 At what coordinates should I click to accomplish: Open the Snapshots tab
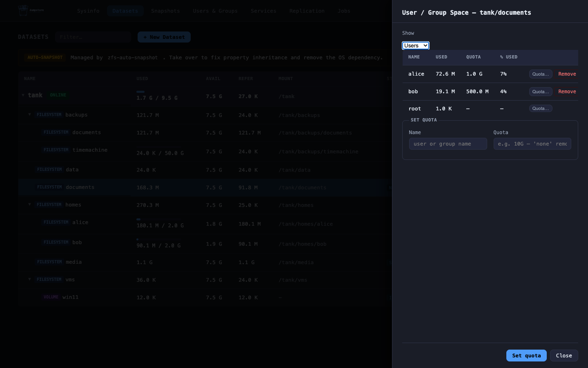coord(165,11)
